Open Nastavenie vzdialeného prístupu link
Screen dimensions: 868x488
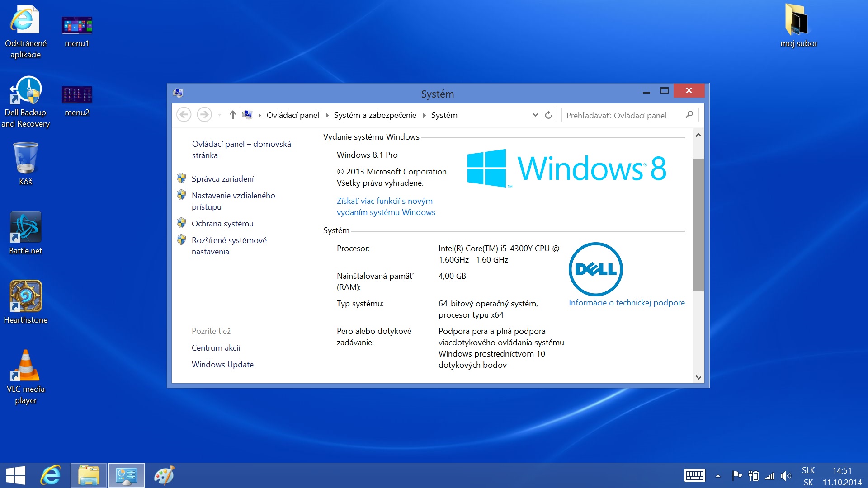(233, 201)
